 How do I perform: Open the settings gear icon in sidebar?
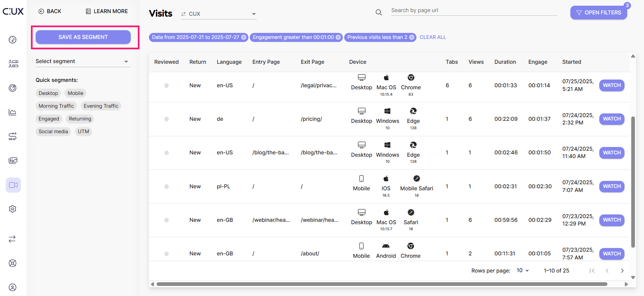[x=12, y=209]
